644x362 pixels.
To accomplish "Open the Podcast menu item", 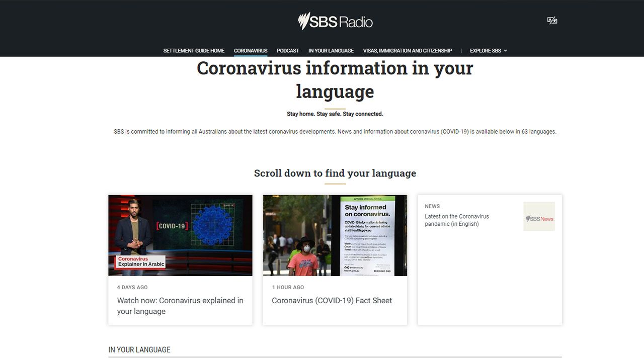I will (288, 51).
